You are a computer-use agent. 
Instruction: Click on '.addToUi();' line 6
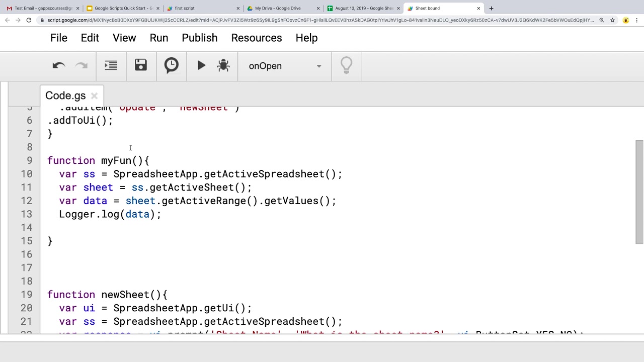point(80,120)
